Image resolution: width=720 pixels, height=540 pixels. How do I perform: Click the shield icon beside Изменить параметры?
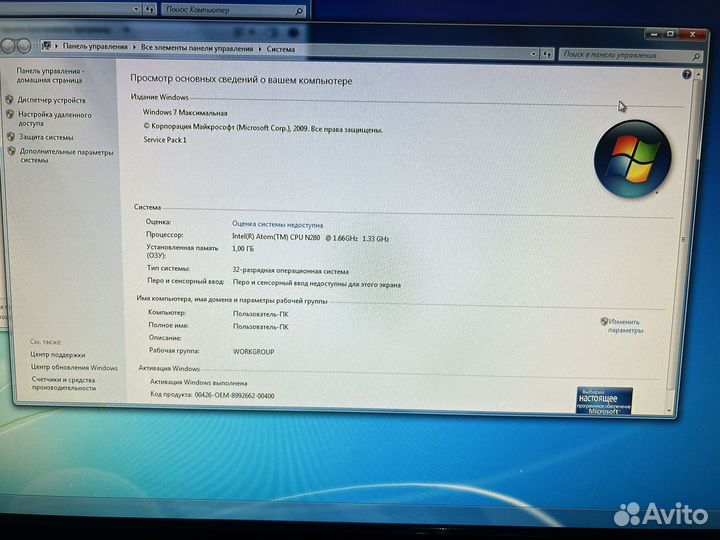coord(604,321)
